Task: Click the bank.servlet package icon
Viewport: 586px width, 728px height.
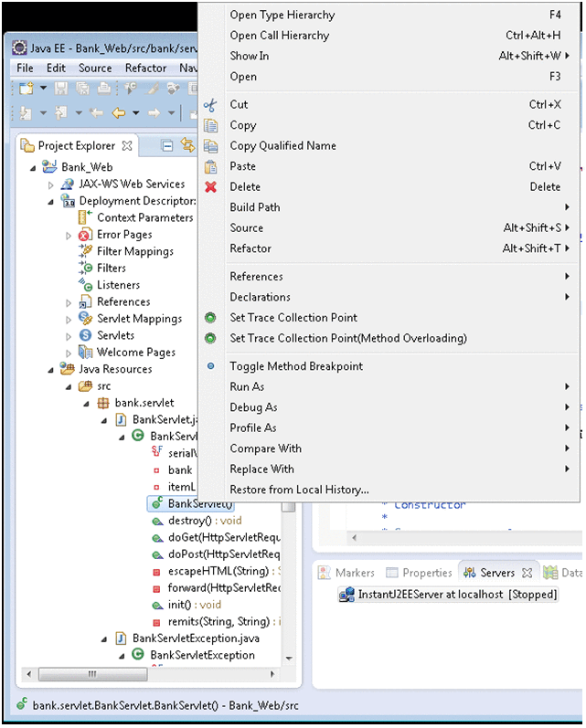Action: click(103, 403)
